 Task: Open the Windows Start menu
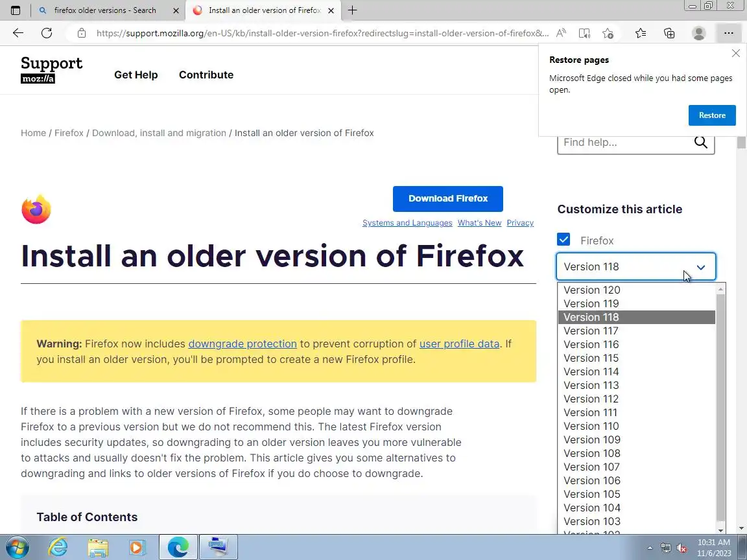point(17,547)
